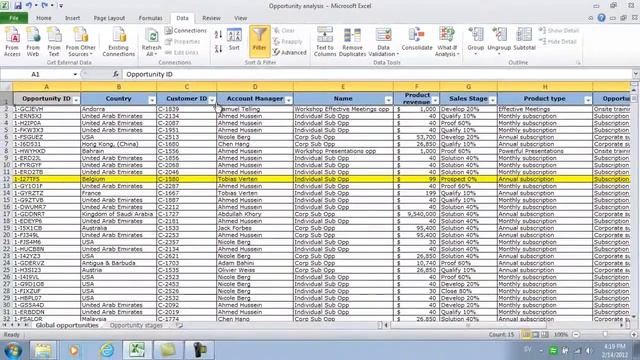Expand the Name Box dropdown arrow

click(75, 74)
